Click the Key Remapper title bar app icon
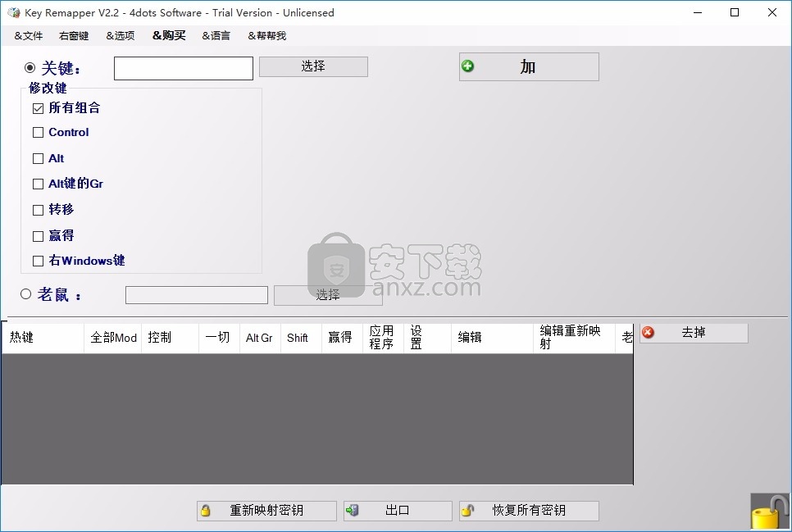 click(x=14, y=12)
